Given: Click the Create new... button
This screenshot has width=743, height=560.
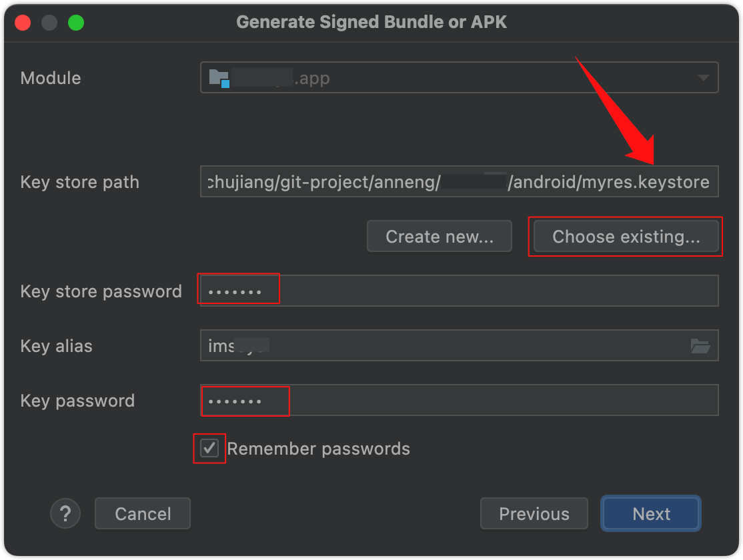Looking at the screenshot, I should [x=440, y=237].
